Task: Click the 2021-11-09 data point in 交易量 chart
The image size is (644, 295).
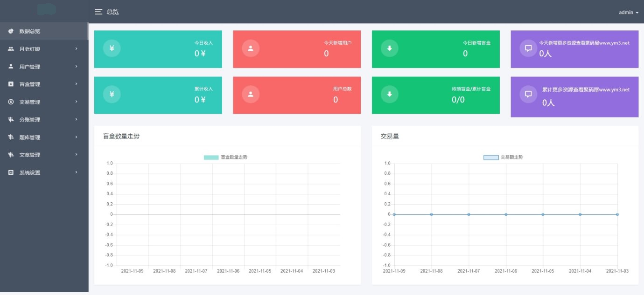Action: pyautogui.click(x=394, y=214)
